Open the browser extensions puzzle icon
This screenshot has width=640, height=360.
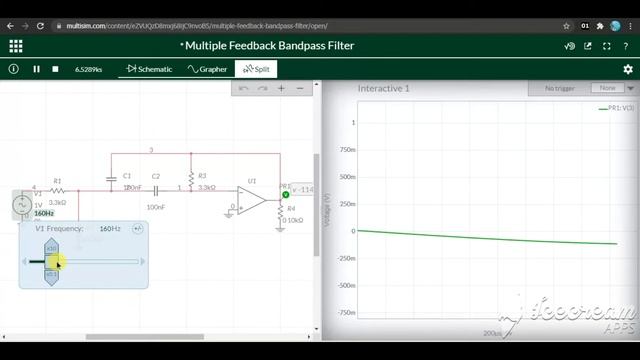coord(600,26)
